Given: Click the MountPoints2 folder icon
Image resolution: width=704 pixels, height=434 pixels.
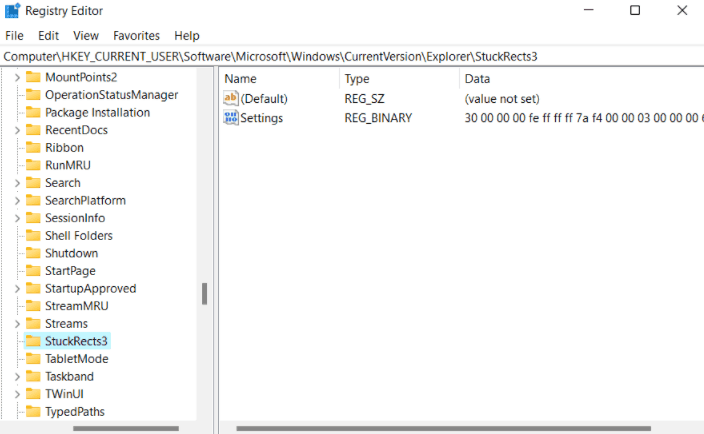Looking at the screenshot, I should [33, 77].
